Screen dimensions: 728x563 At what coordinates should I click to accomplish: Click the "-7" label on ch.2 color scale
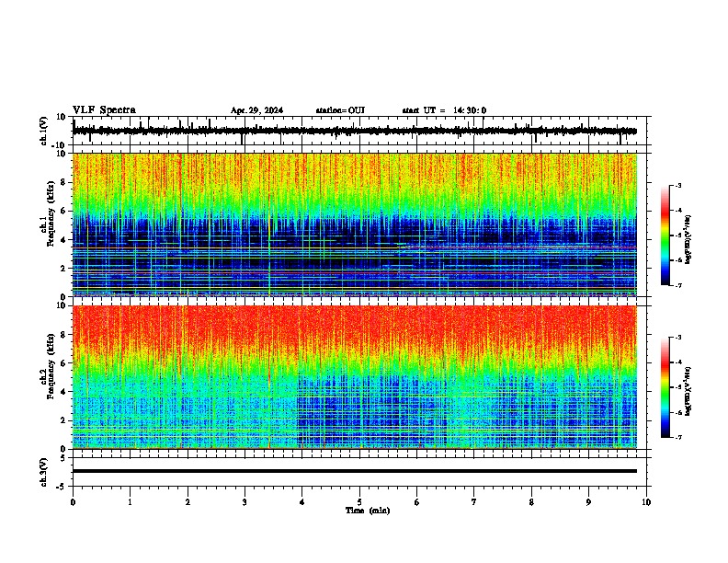pos(678,437)
